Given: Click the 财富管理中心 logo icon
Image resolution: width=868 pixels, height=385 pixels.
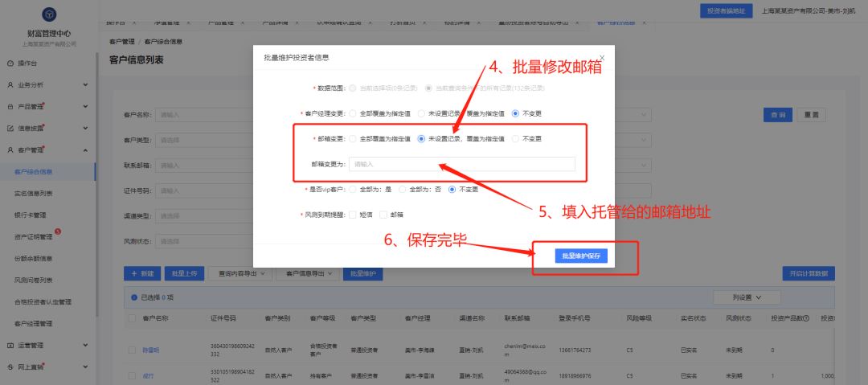Looking at the screenshot, I should point(50,15).
